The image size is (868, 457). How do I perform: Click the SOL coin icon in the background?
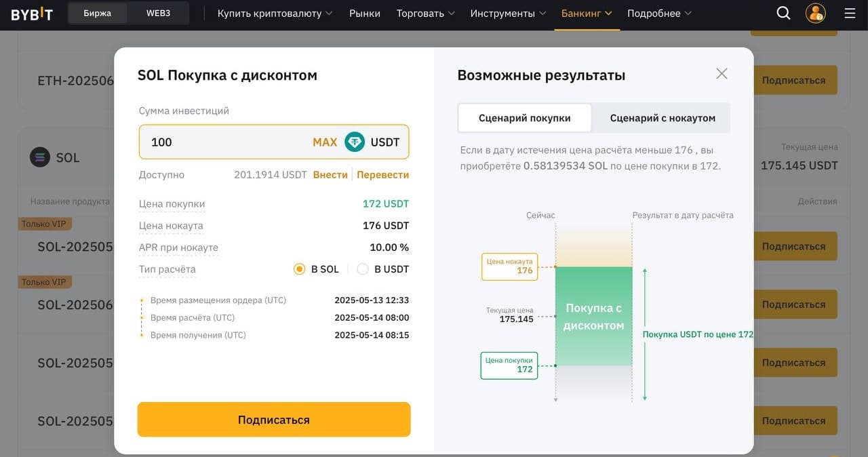click(x=40, y=157)
